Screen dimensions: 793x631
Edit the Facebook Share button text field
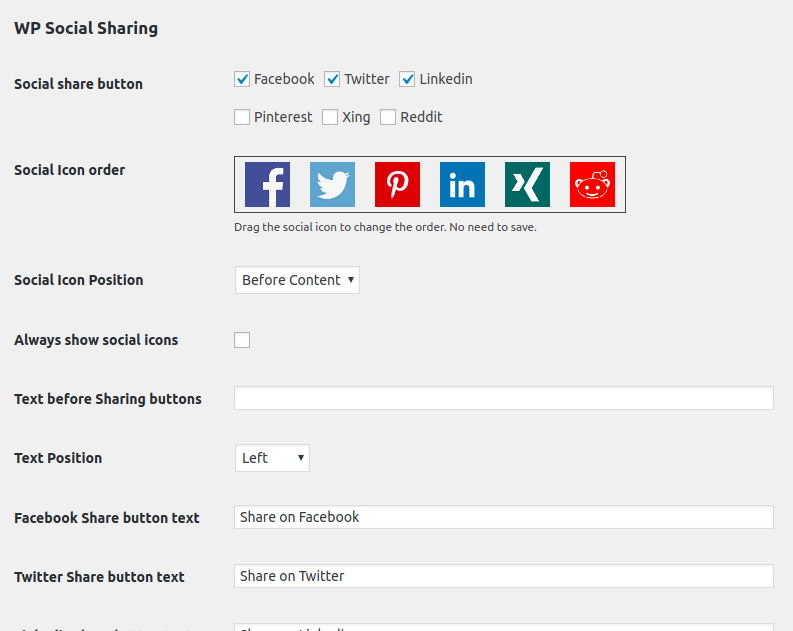click(x=504, y=517)
